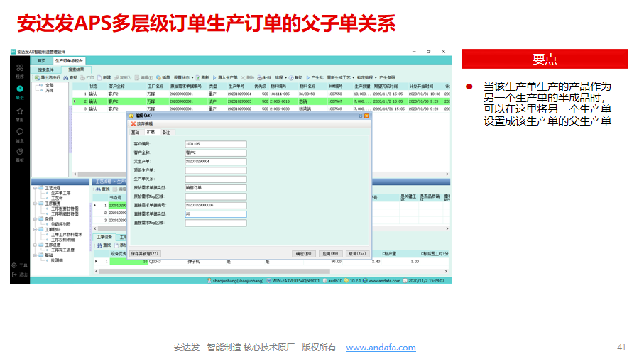The width and height of the screenshot is (644, 361).
Task: Switch to the 生产订单总控台 tab
Action: point(69,61)
